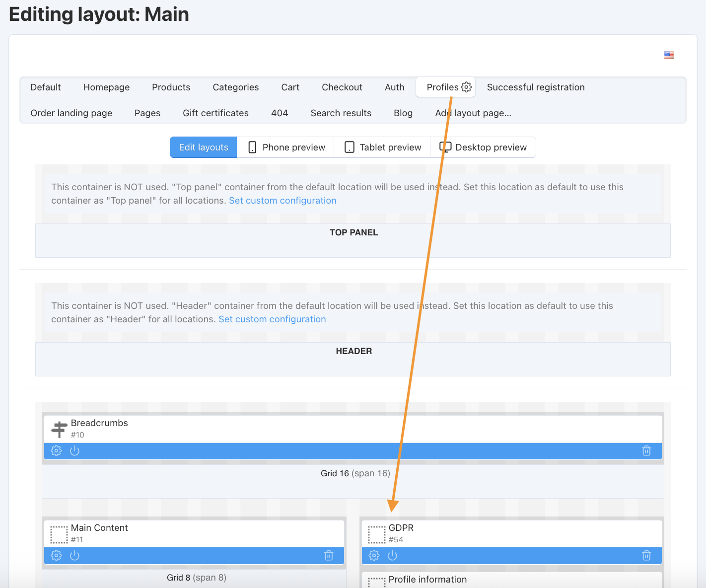Image resolution: width=706 pixels, height=588 pixels.
Task: Open the 404 layout tab
Action: tap(280, 113)
